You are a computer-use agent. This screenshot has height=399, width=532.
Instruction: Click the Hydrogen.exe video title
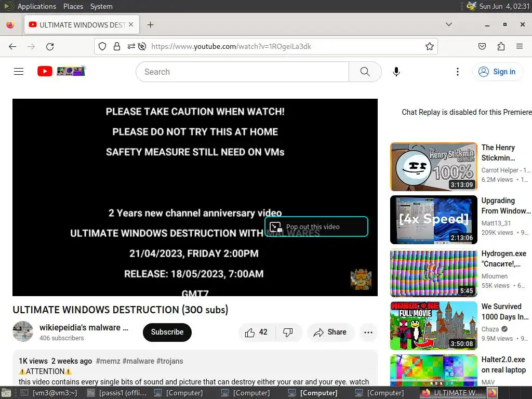pyautogui.click(x=503, y=259)
